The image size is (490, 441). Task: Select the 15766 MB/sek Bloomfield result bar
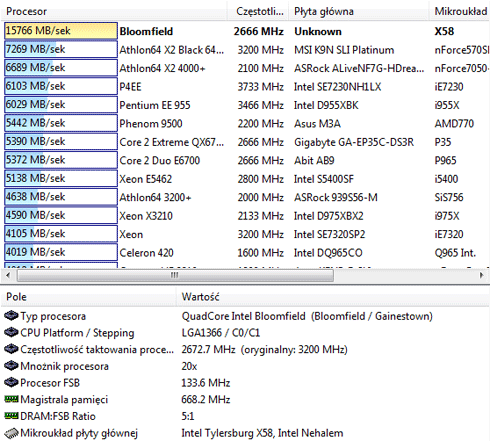[61, 31]
